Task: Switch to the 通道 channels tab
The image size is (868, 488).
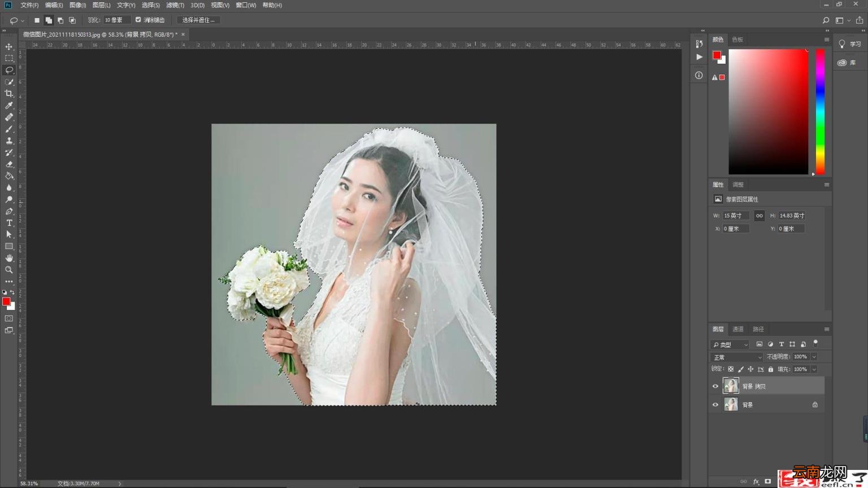Action: 738,329
